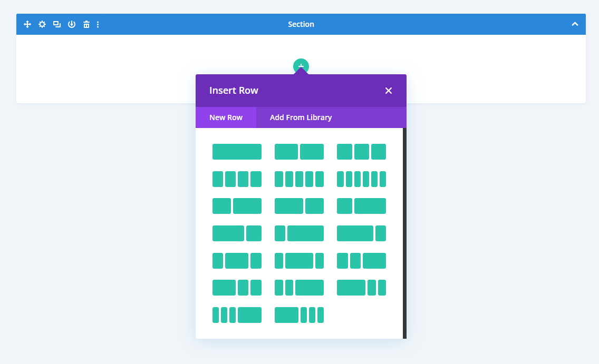Open section three-dot more options menu
The width and height of the screenshot is (599, 364).
coord(98,24)
